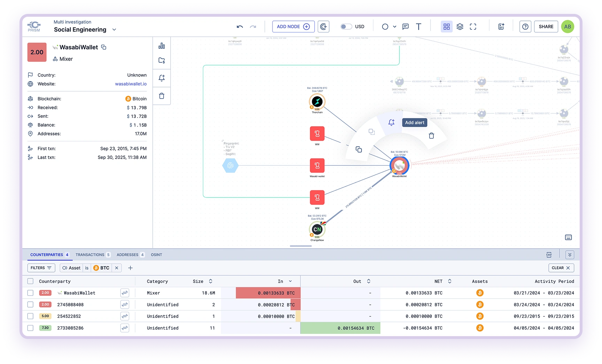Expand the Social Engineering investigation dropdown
This screenshot has width=602, height=364.
tap(114, 30)
